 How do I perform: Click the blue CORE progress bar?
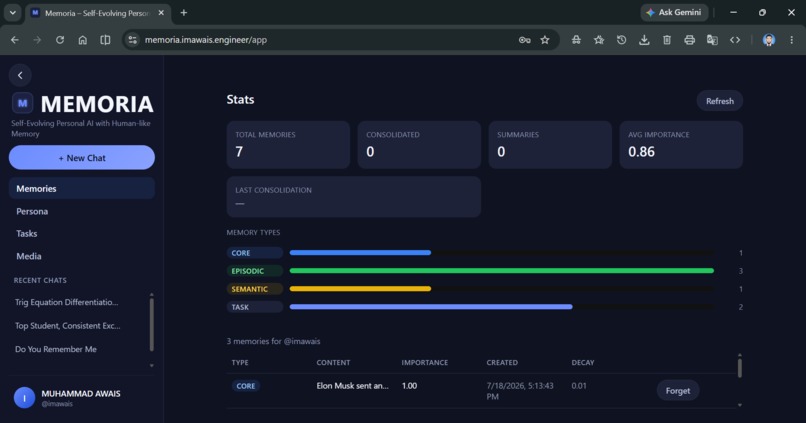click(x=360, y=253)
